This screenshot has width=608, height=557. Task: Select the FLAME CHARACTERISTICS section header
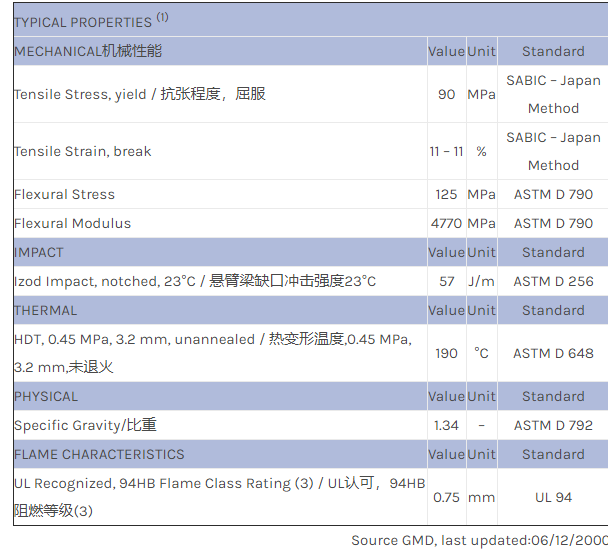(x=99, y=455)
